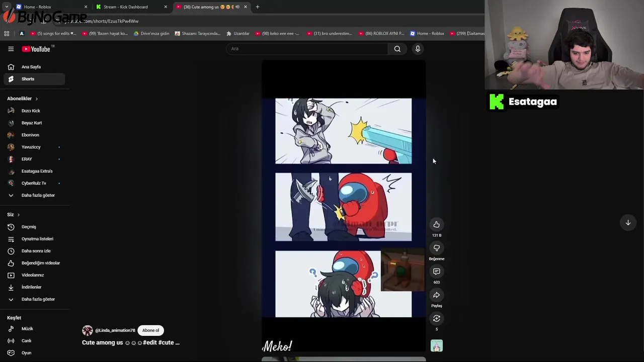Screen dimensions: 644x362
Task: Mute the YouTube tab audio icon
Action: click(237, 7)
